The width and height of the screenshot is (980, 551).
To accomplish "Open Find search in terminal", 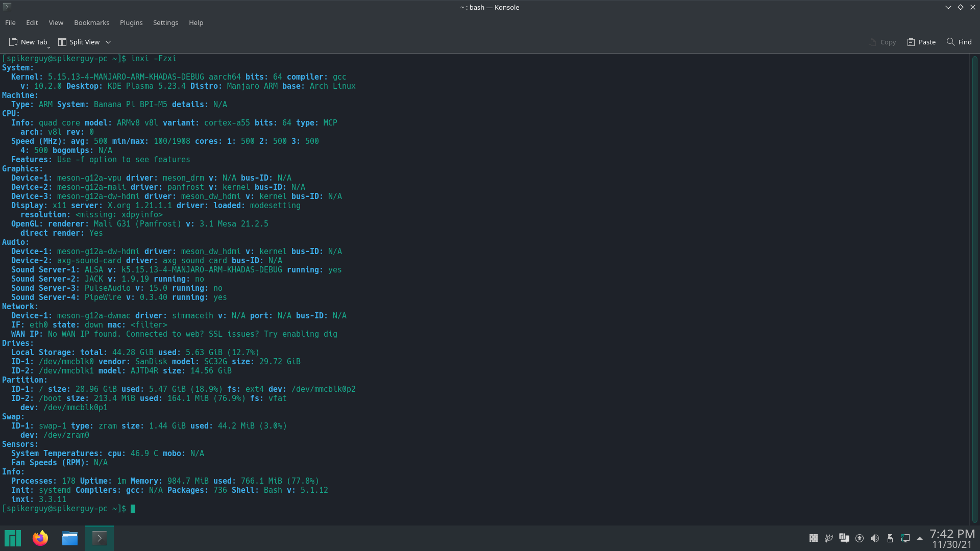I will (x=960, y=42).
